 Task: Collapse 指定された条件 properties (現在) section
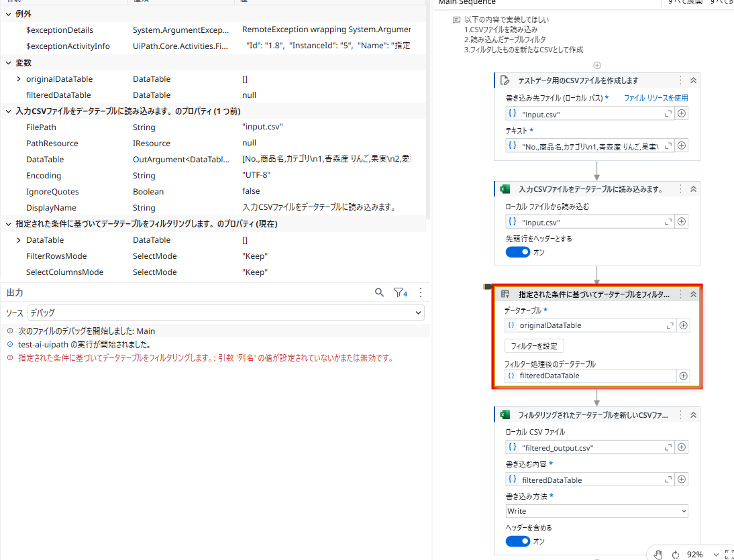[9, 224]
